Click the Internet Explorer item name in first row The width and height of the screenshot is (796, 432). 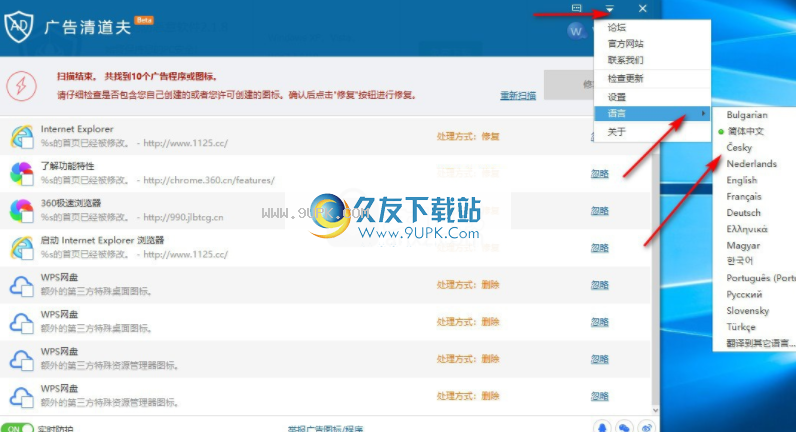click(x=77, y=129)
